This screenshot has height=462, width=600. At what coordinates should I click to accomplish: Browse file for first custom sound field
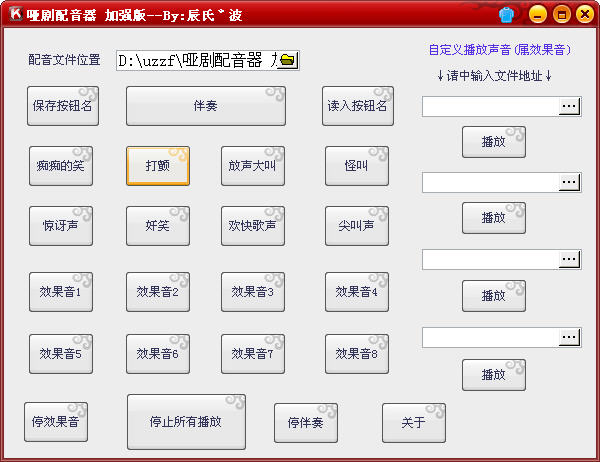click(x=569, y=106)
